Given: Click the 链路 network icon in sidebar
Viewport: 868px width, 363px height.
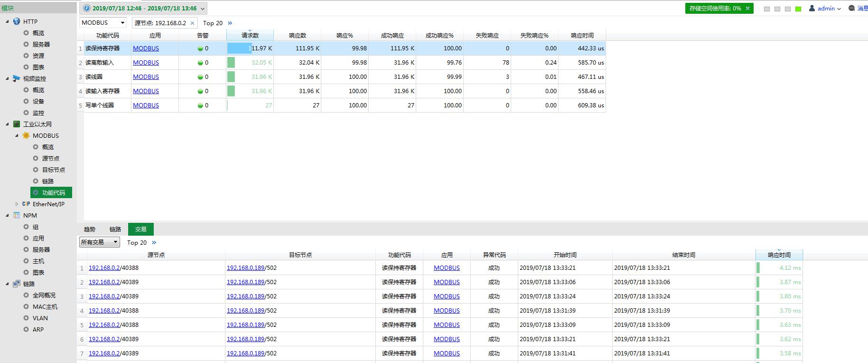Looking at the screenshot, I should click(x=17, y=284).
